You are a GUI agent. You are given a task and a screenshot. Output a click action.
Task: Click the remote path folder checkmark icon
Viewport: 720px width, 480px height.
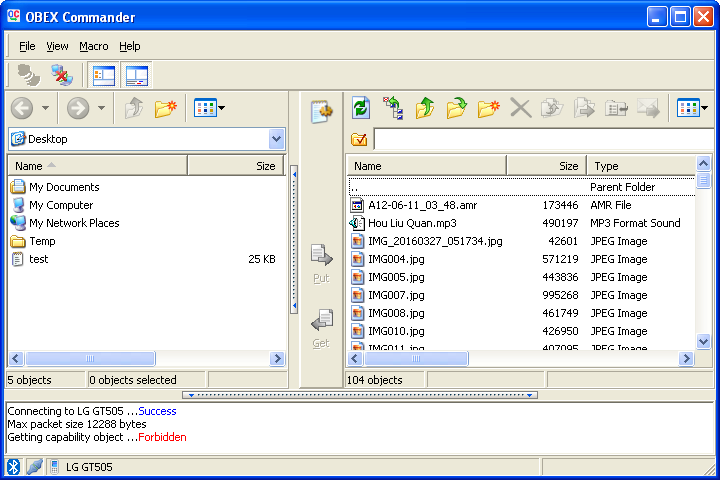point(359,139)
